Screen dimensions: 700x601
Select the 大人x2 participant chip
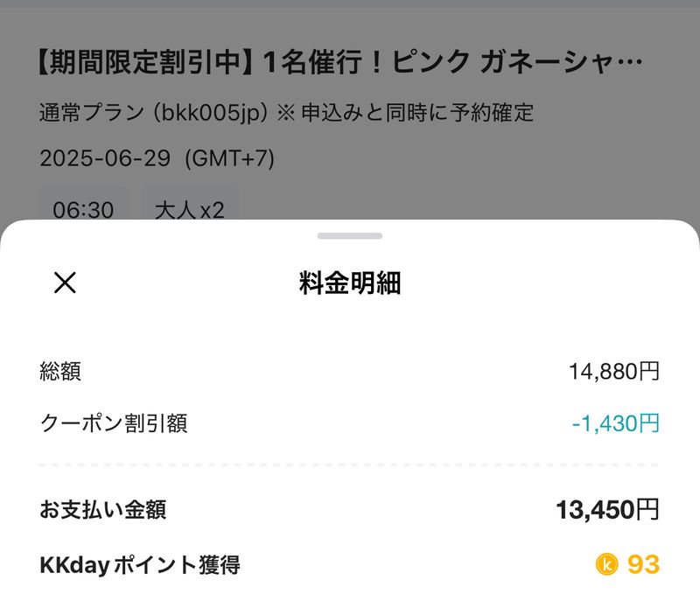click(189, 210)
